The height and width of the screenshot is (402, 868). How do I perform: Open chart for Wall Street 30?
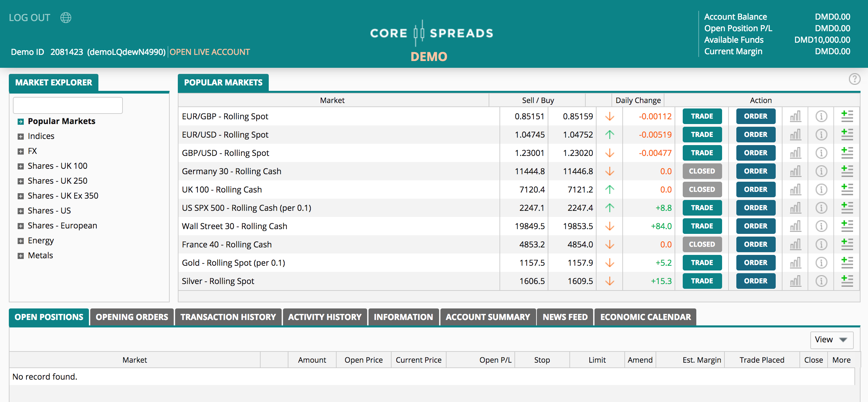coord(795,226)
